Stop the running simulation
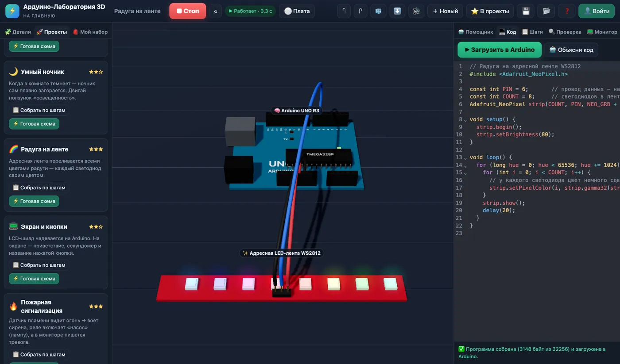Viewport: 620px width, 364px height. point(188,11)
